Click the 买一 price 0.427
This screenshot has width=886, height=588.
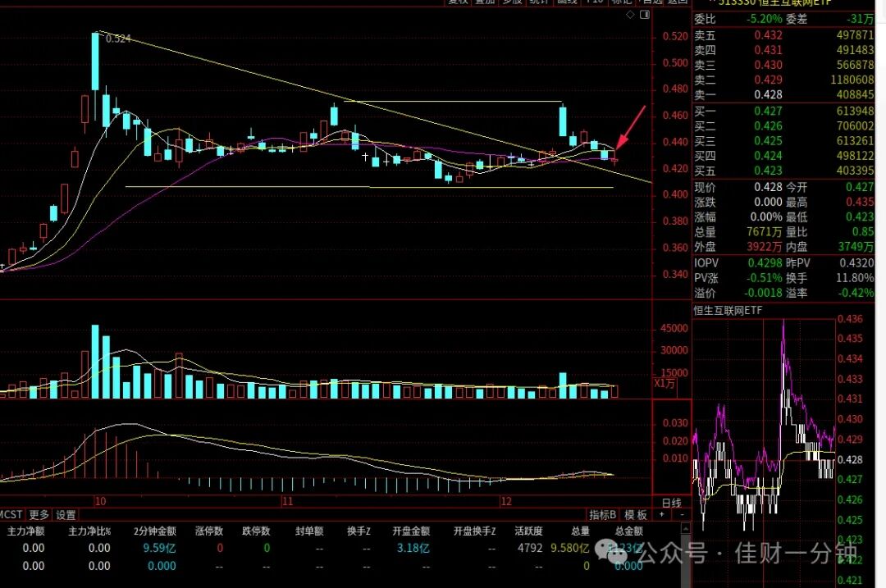click(769, 111)
